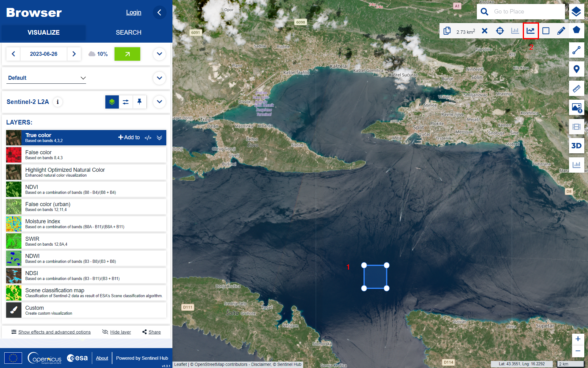Open the Default theme dropdown
588x368 pixels.
[x=47, y=78]
